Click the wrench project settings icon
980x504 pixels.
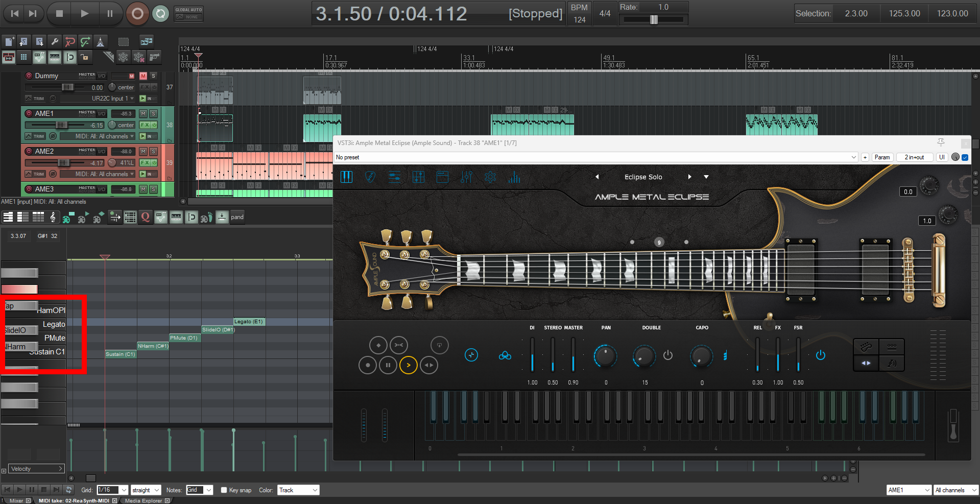pyautogui.click(x=55, y=42)
